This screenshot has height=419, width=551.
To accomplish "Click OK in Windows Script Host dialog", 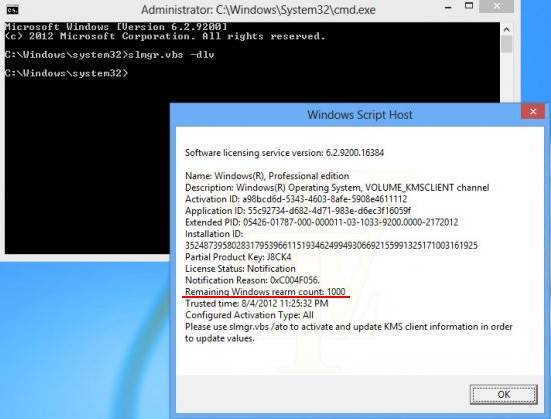I will pos(504,394).
